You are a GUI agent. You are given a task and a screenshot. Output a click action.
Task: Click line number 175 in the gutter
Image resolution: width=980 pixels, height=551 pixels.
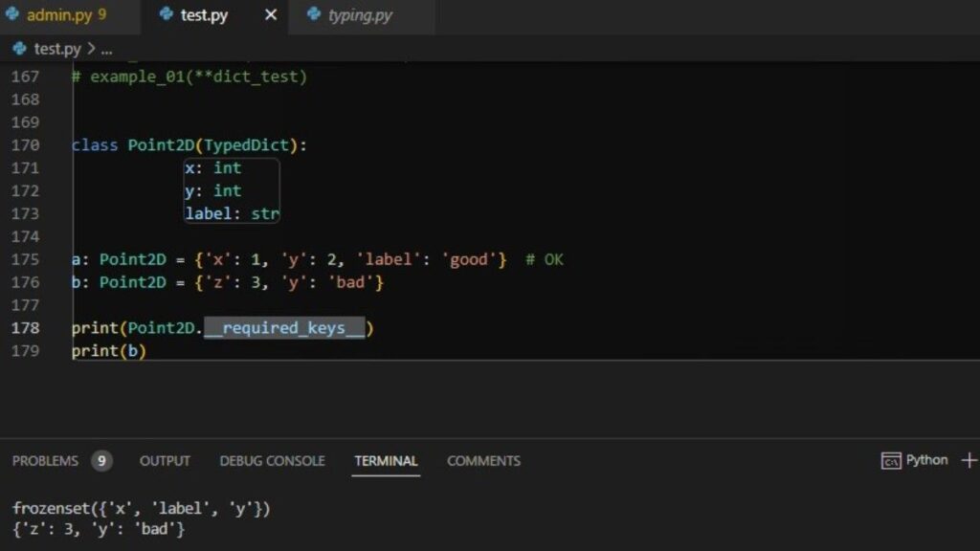pos(25,259)
